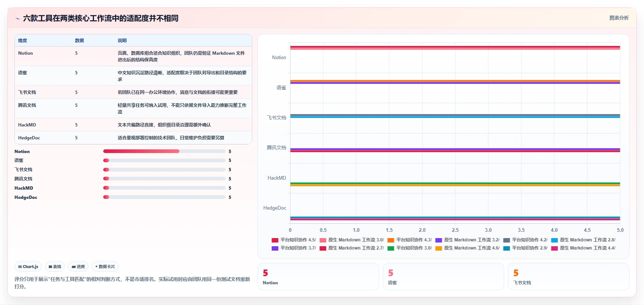Screen dimensions: 644x305
Task: Select the 进度 tag
Action: point(78,267)
